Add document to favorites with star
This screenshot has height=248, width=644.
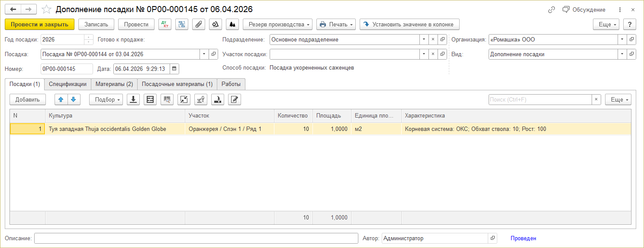[46, 10]
